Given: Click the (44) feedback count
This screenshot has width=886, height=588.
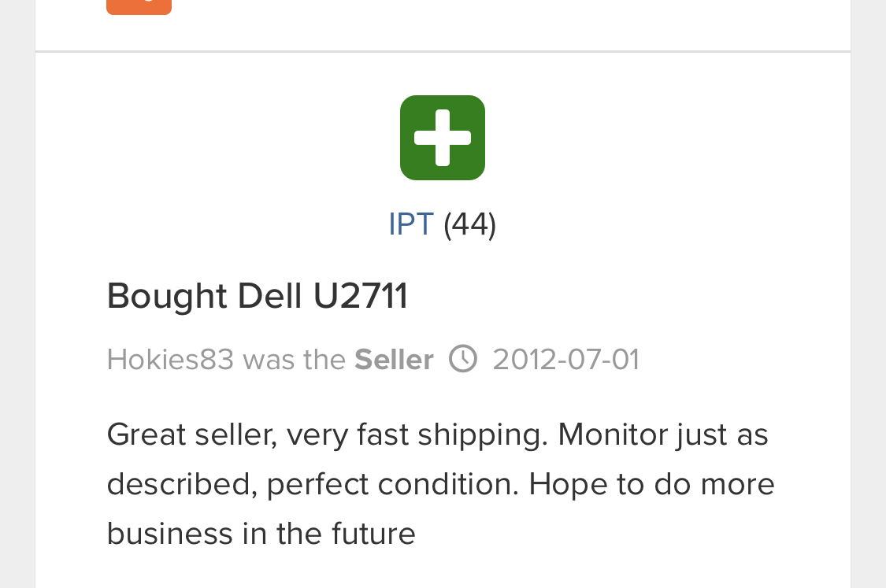Looking at the screenshot, I should [x=470, y=224].
